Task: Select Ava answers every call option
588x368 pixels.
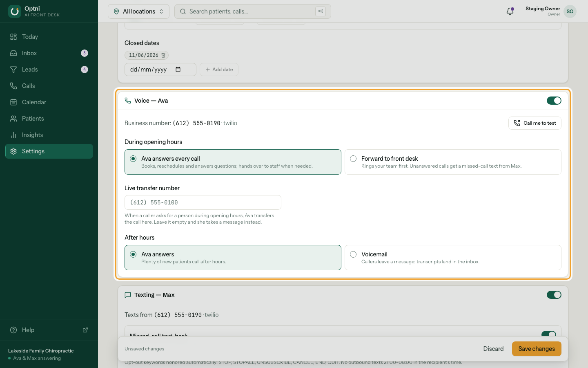Action: point(233,162)
